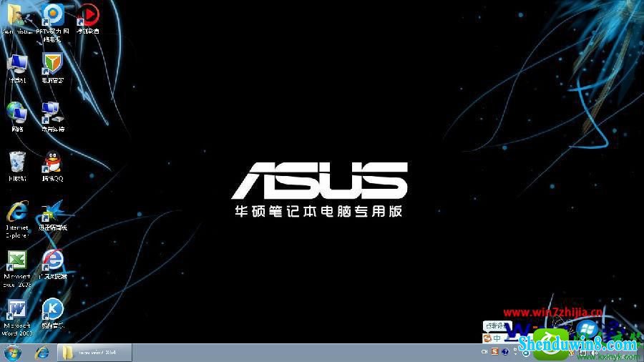Launch the browser shortcut with red swoosh e
This screenshot has width=644, height=362.
point(52,264)
